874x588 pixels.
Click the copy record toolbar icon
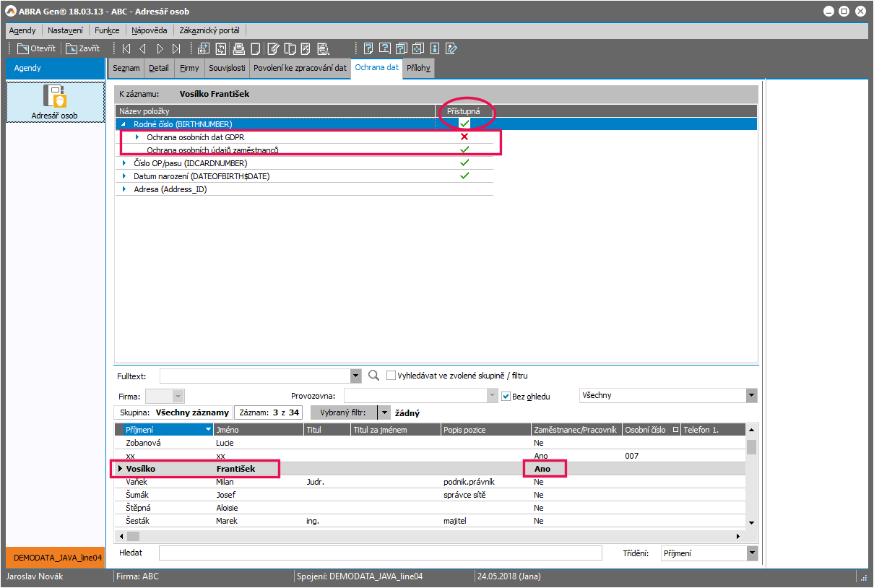pos(290,49)
